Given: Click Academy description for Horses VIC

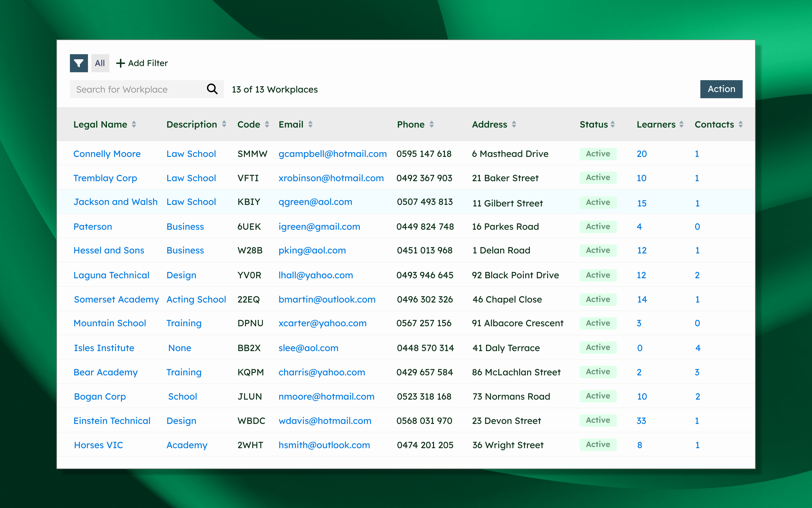Looking at the screenshot, I should pos(187,445).
